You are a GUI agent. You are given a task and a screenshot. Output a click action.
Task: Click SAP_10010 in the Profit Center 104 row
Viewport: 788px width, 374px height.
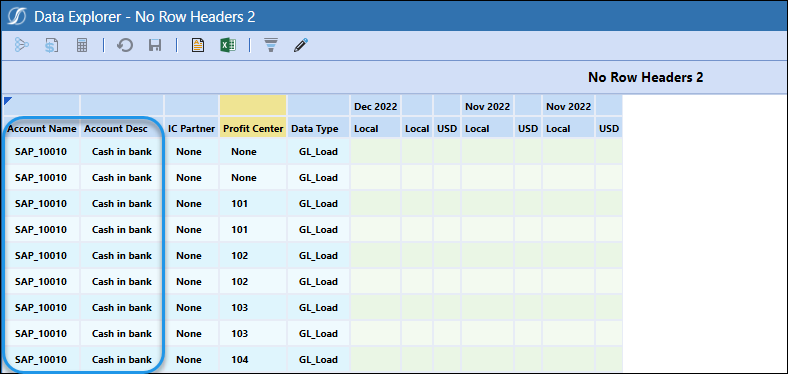[41, 359]
